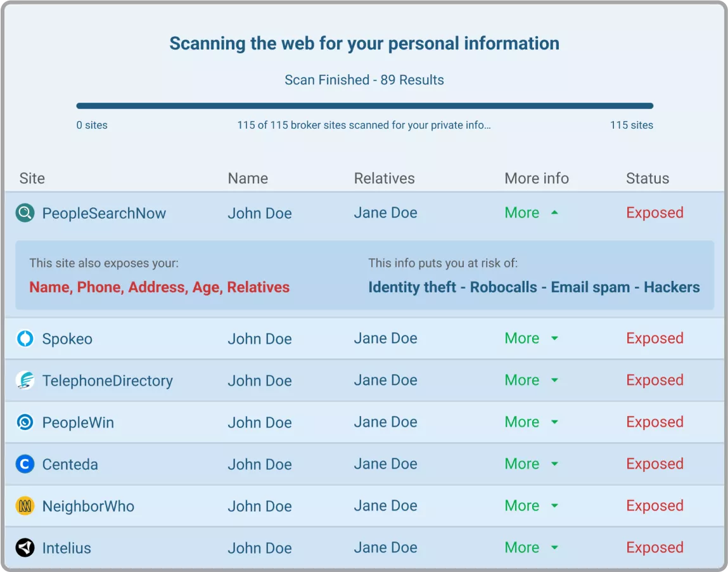The image size is (728, 572).
Task: Click the Spokeo site icon
Action: click(x=25, y=339)
